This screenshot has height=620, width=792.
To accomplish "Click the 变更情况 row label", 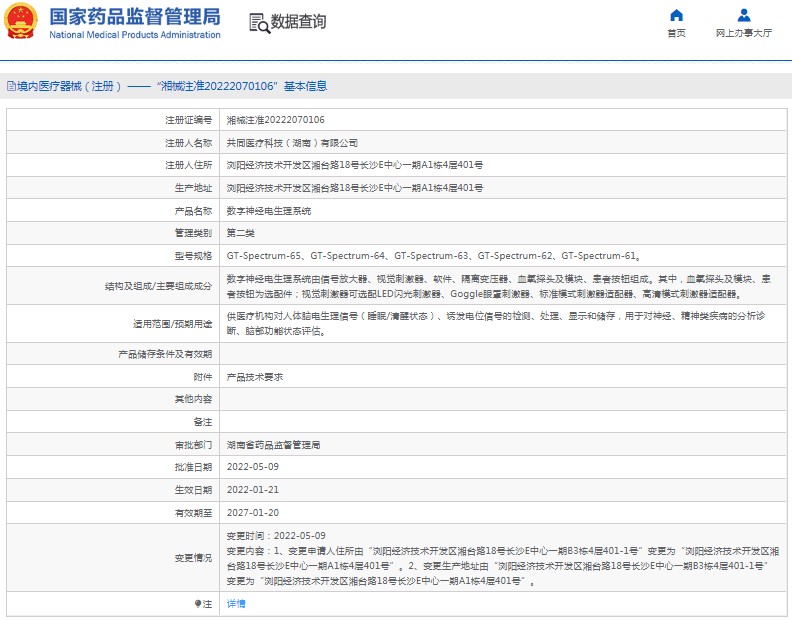I will pos(193,558).
